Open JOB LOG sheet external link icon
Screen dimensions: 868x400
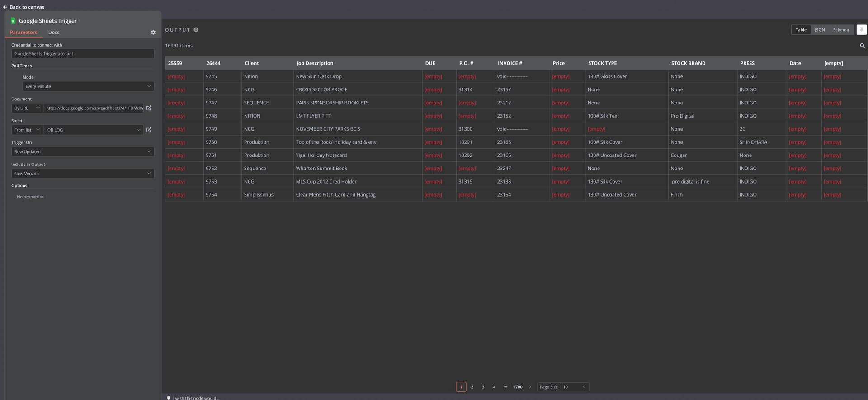(149, 130)
